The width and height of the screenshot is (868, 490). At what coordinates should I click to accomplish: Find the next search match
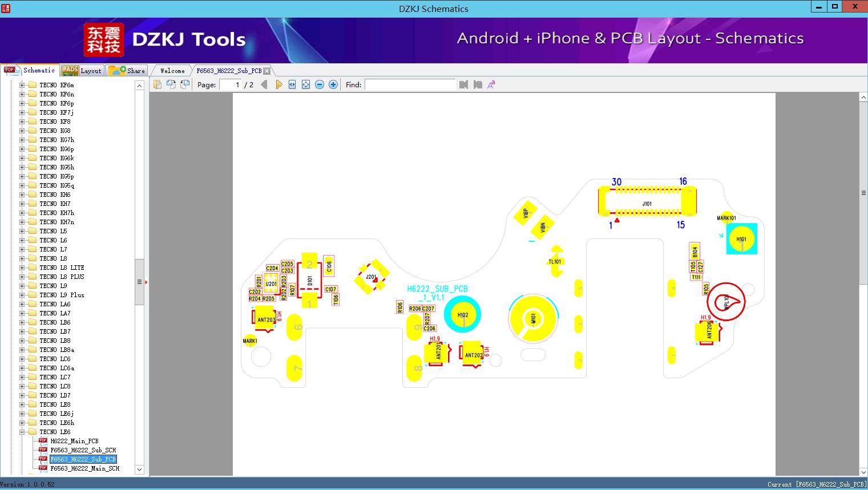click(478, 84)
